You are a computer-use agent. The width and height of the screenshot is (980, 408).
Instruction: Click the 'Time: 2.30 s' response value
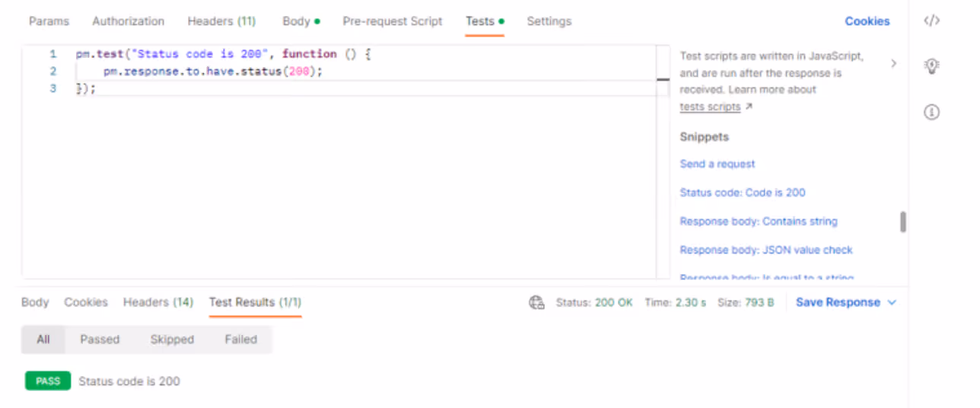(675, 302)
